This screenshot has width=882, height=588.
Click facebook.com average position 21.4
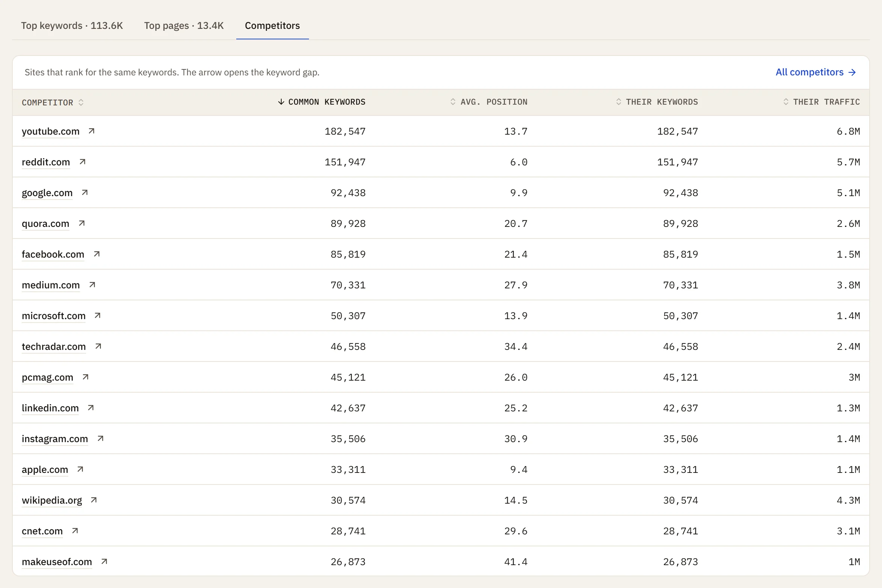pos(516,254)
